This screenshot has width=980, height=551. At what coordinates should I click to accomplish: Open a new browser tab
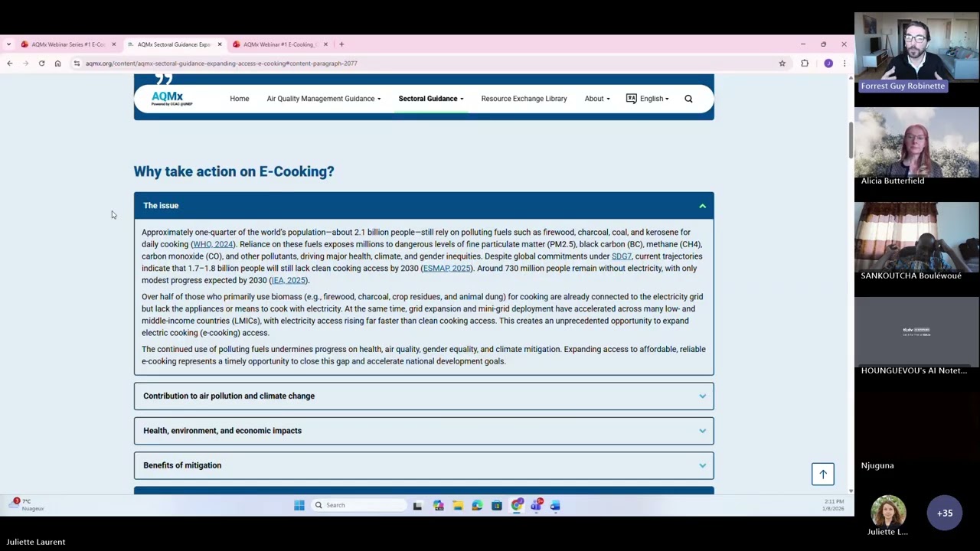(x=341, y=44)
